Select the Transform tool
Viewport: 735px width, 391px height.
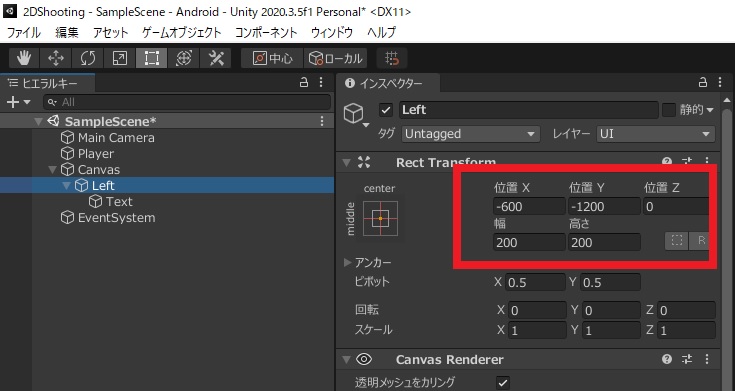(183, 58)
